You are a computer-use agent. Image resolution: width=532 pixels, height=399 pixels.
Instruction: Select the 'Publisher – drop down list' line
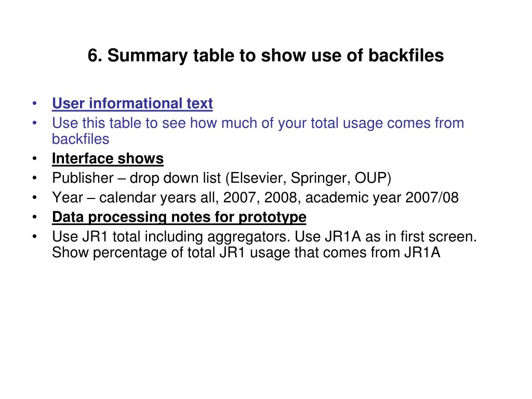[x=221, y=178]
